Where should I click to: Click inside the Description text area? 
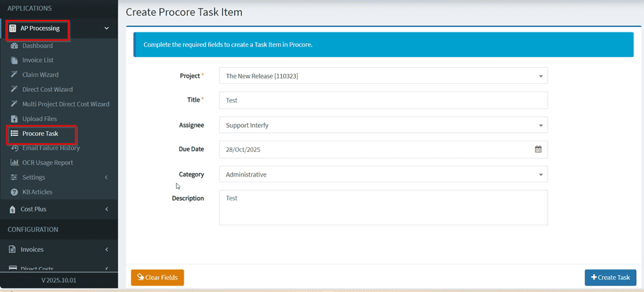(383, 207)
